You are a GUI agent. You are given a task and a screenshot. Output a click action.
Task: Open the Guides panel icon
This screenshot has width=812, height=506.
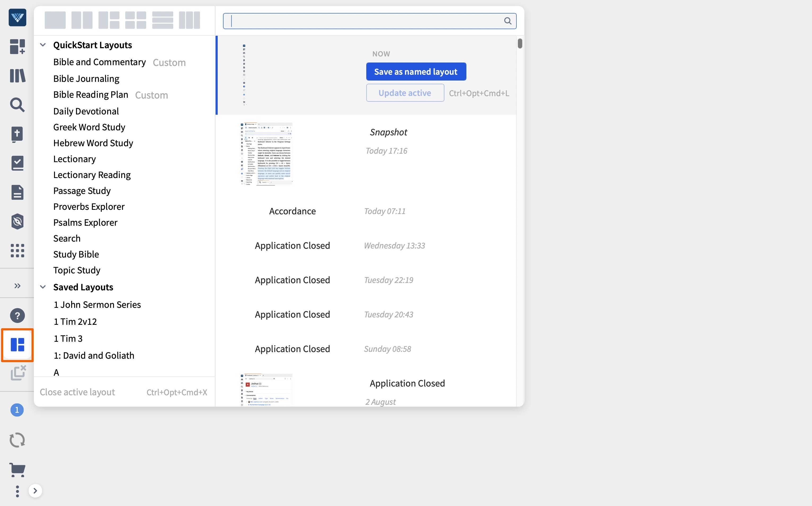[x=17, y=163]
